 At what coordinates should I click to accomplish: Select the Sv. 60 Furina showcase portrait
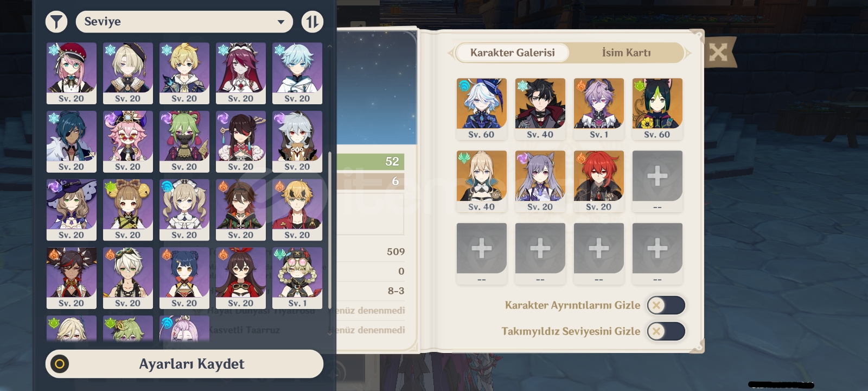tap(482, 109)
